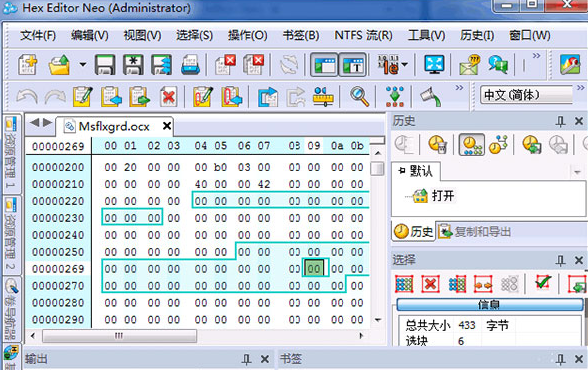Collapse the 信息 section header
The image size is (588, 370).
coord(489,304)
